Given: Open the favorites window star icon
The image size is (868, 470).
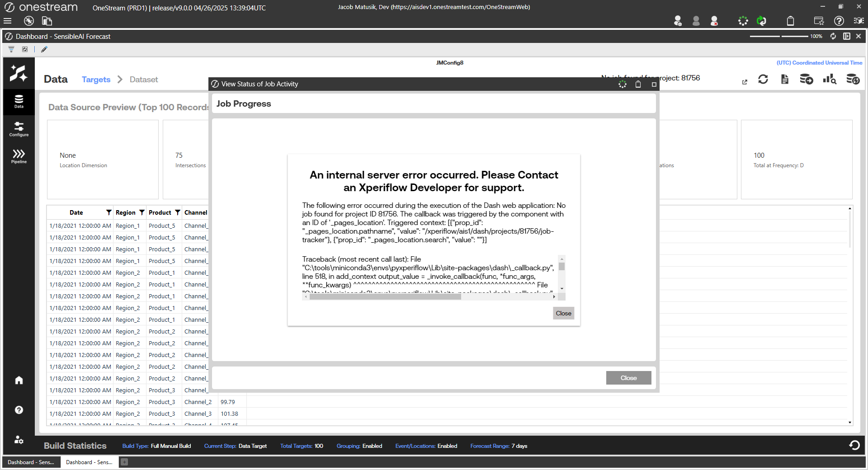Looking at the screenshot, I should tap(819, 21).
